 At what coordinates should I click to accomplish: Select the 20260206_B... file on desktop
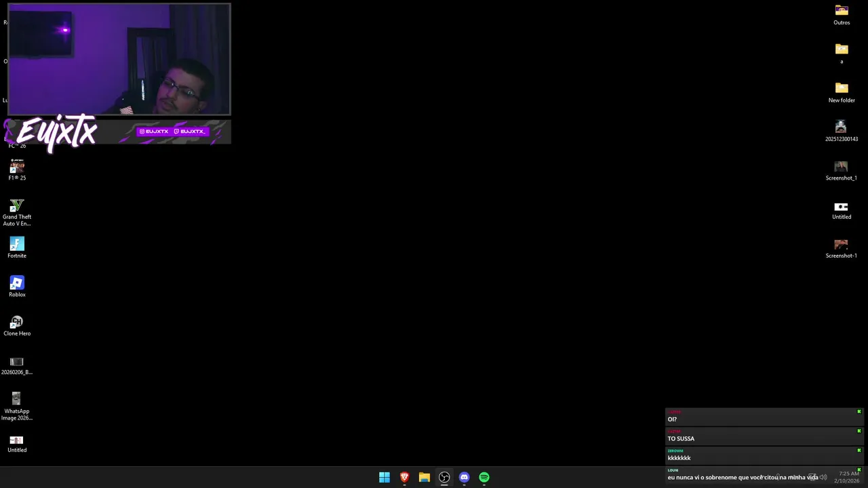17,366
